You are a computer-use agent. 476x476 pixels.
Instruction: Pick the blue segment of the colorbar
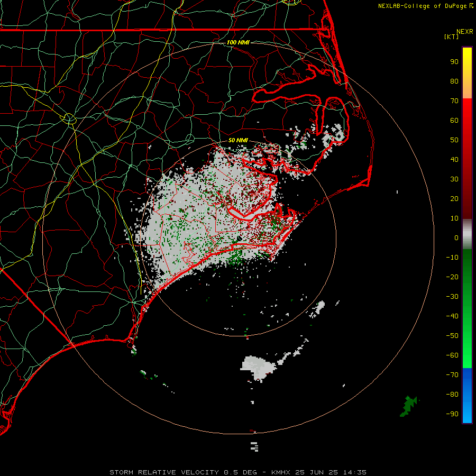tap(467, 395)
